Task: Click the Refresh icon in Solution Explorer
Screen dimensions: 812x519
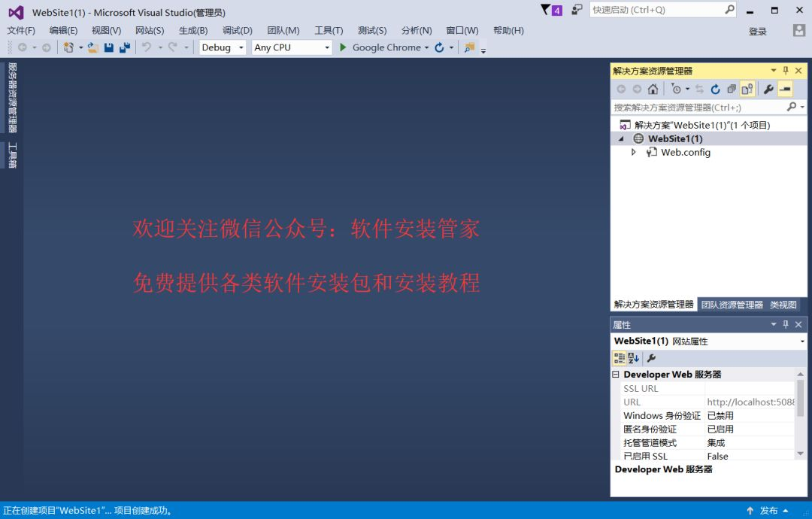Action: [x=715, y=89]
